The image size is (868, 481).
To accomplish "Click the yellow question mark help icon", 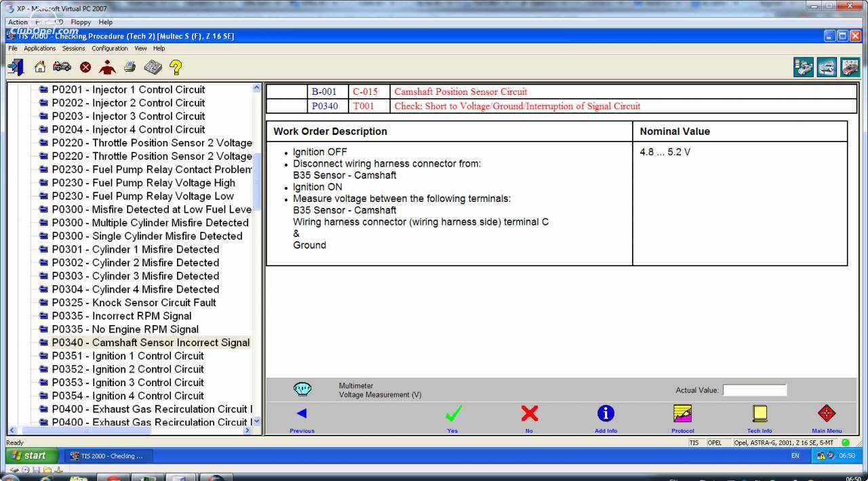I will click(176, 67).
